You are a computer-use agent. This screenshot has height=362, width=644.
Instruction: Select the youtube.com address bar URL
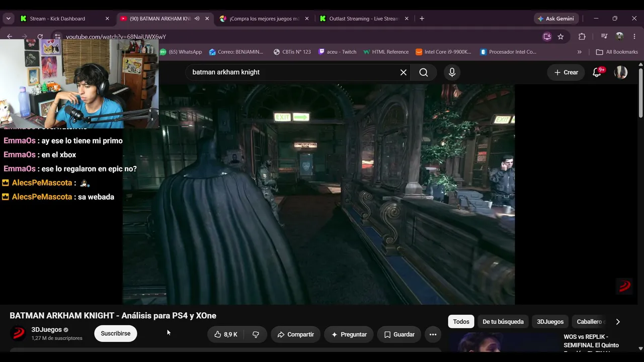(x=116, y=37)
